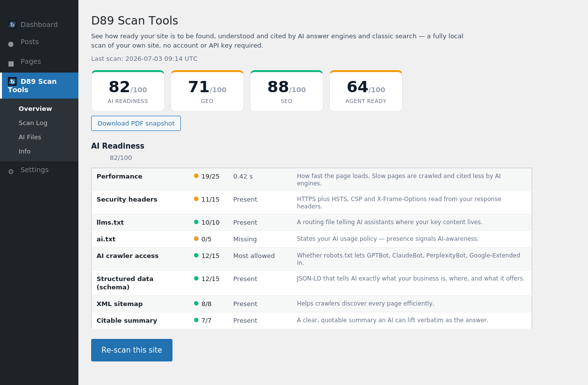Click the 11/15 Security headers score
Image resolution: width=588 pixels, height=385 pixels.
point(210,200)
